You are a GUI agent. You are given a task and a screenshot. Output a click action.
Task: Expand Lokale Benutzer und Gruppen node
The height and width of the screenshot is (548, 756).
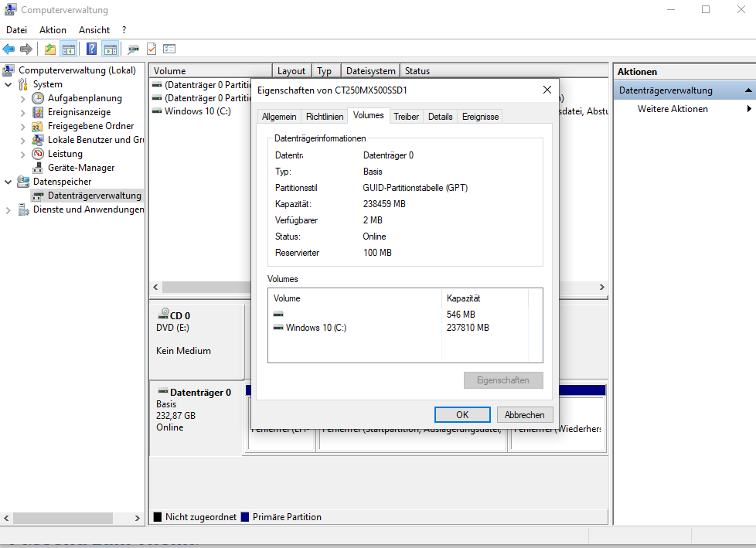22,141
